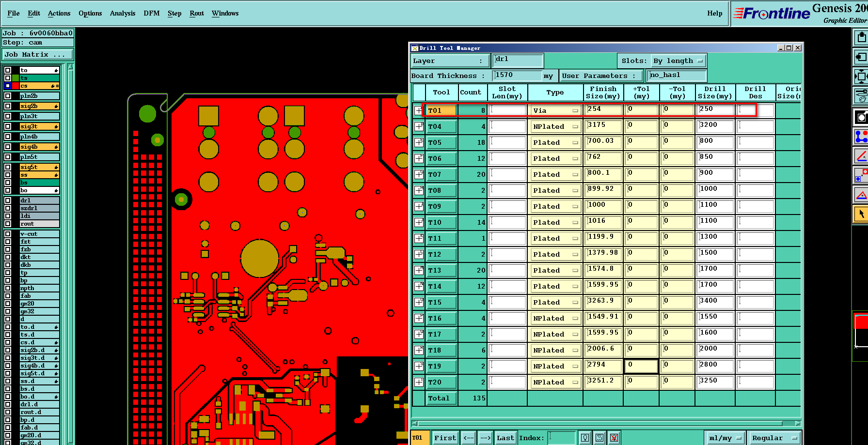
Task: Click the <-- previous tool button
Action: pyautogui.click(x=469, y=438)
